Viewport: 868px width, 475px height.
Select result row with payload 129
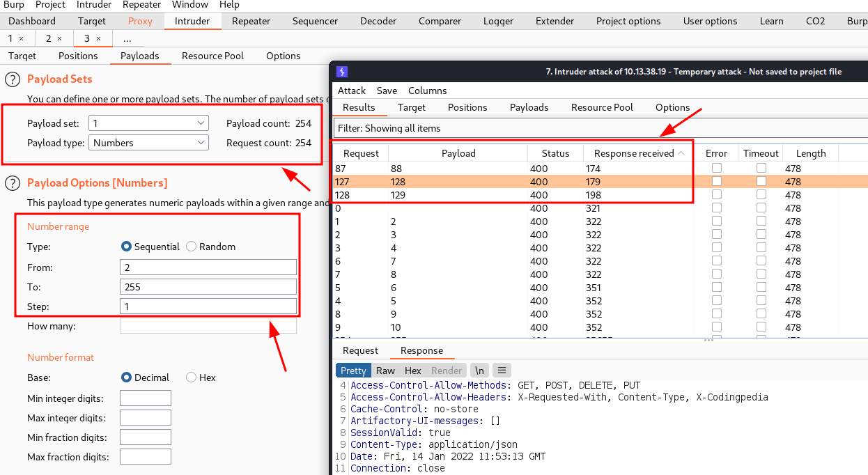click(x=600, y=195)
